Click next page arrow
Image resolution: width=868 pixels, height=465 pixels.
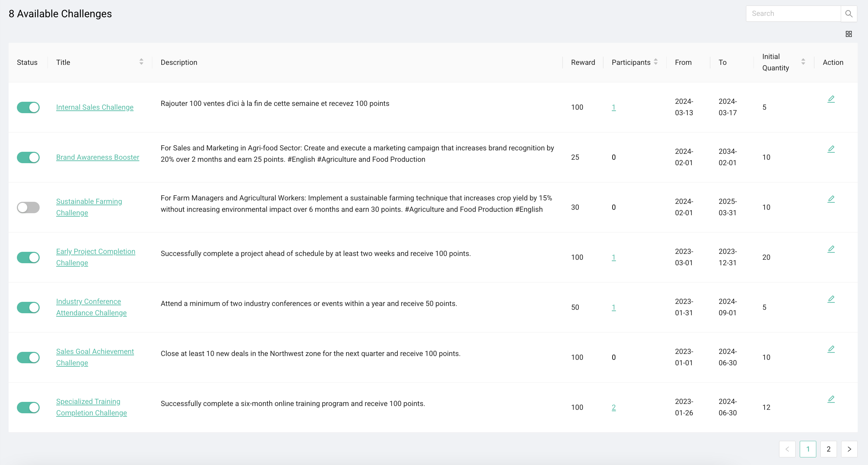click(x=849, y=449)
